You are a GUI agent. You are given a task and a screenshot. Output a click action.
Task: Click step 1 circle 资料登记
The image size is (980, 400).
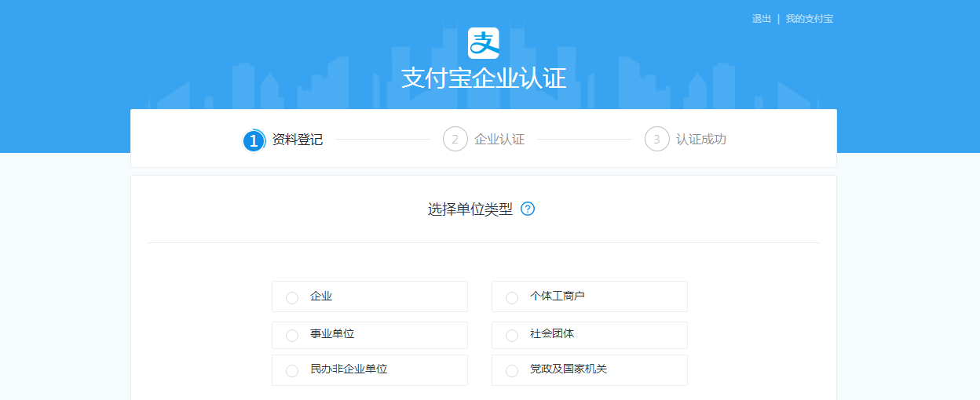pos(254,140)
